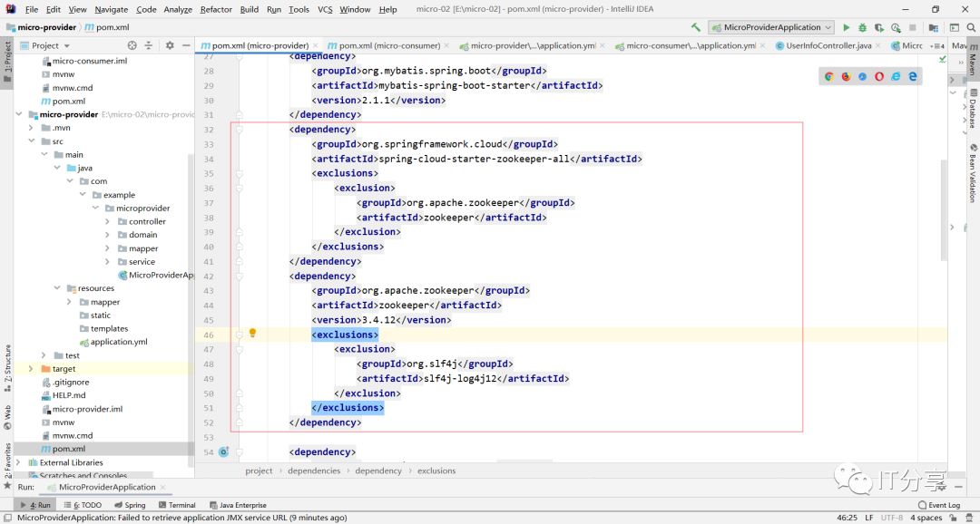Viewport: 980px width, 524px height.
Task: Open the Terminal tool window
Action: [177, 505]
